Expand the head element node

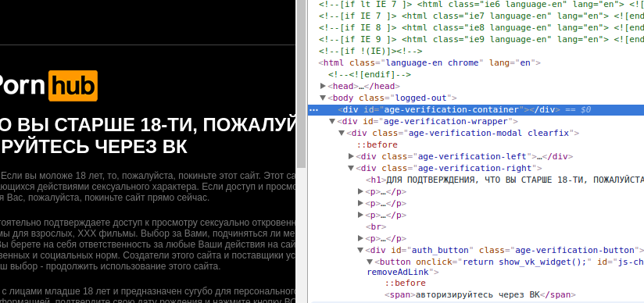(323, 86)
